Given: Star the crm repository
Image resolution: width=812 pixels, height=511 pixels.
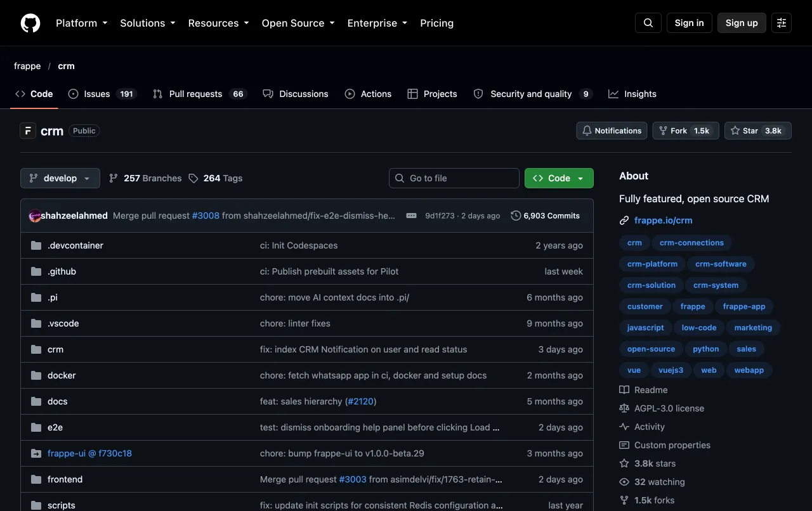Looking at the screenshot, I should pos(758,131).
